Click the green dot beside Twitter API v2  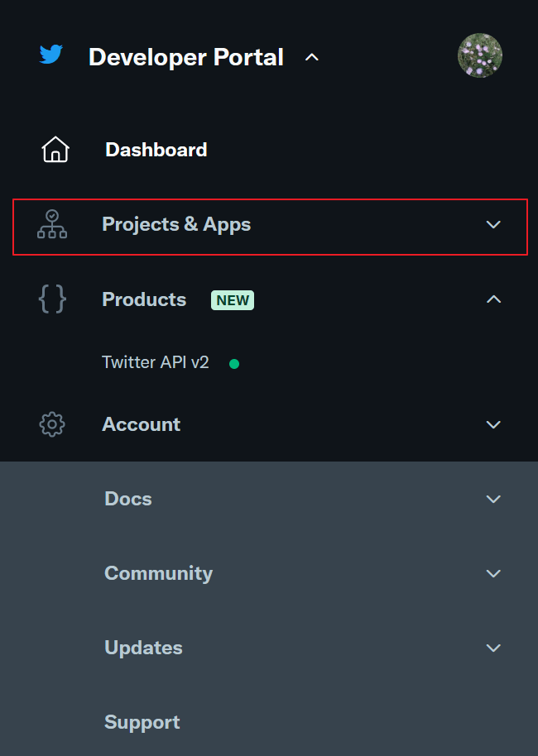(234, 363)
